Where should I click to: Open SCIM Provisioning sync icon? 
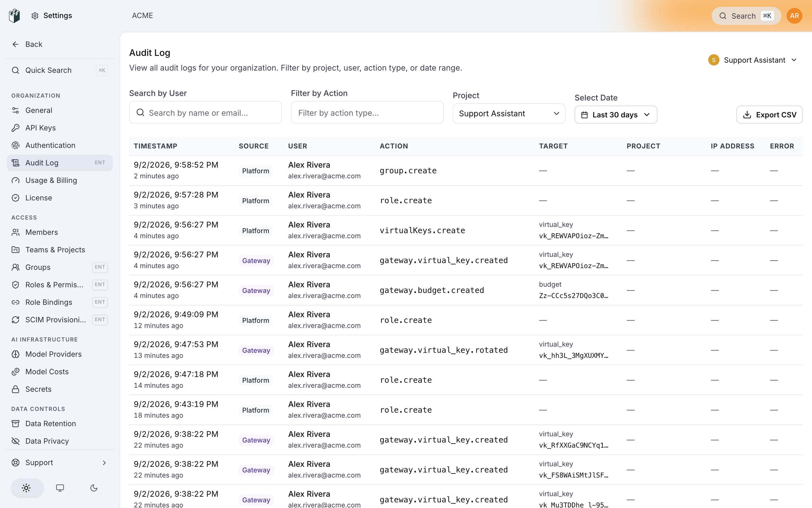click(x=16, y=319)
